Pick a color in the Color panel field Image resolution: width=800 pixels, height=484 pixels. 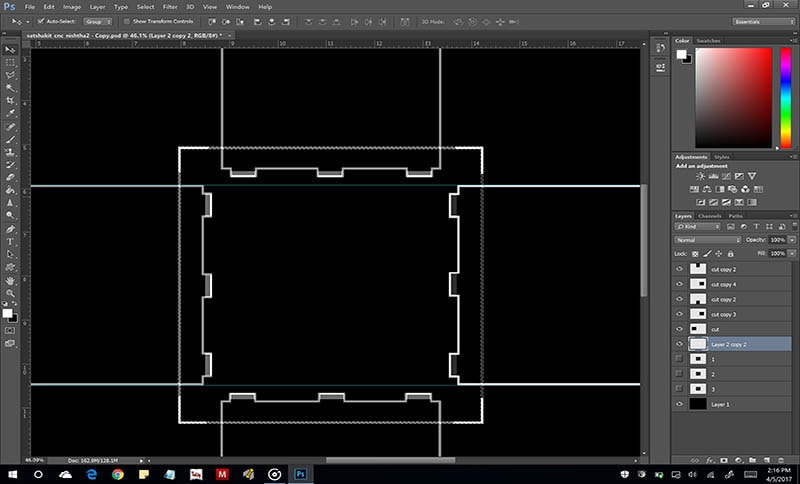pyautogui.click(x=734, y=98)
